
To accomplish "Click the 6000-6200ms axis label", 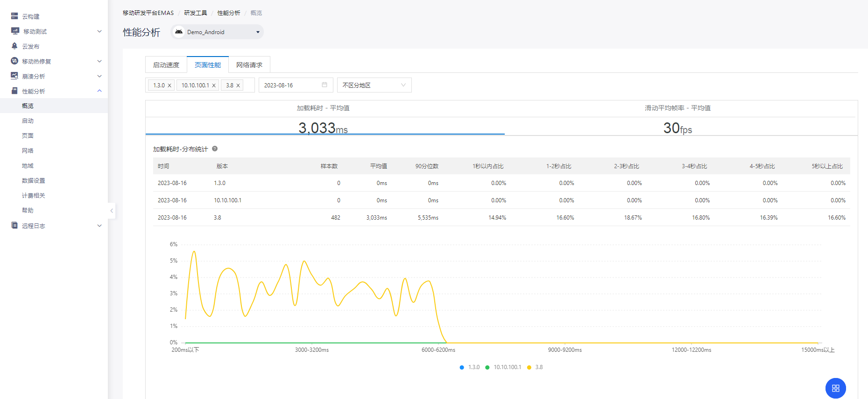I will coord(438,349).
